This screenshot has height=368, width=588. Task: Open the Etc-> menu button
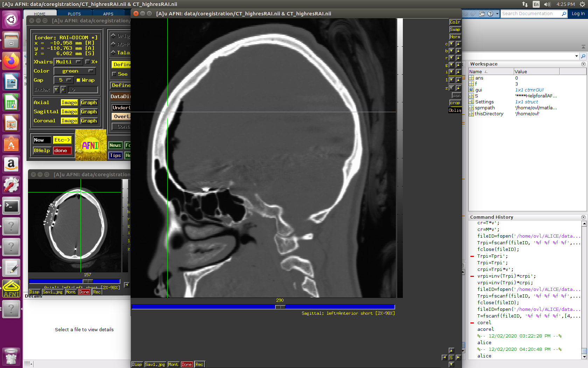[x=62, y=140]
